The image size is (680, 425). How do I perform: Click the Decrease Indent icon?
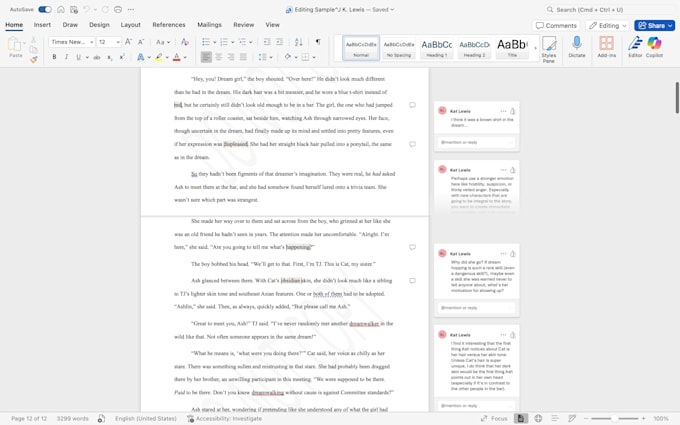267,42
